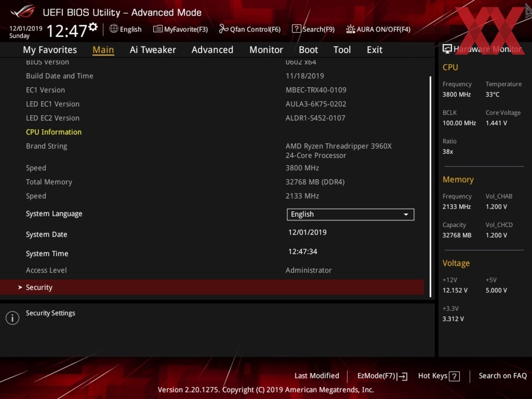
Task: Select the Exit tab
Action: point(374,50)
